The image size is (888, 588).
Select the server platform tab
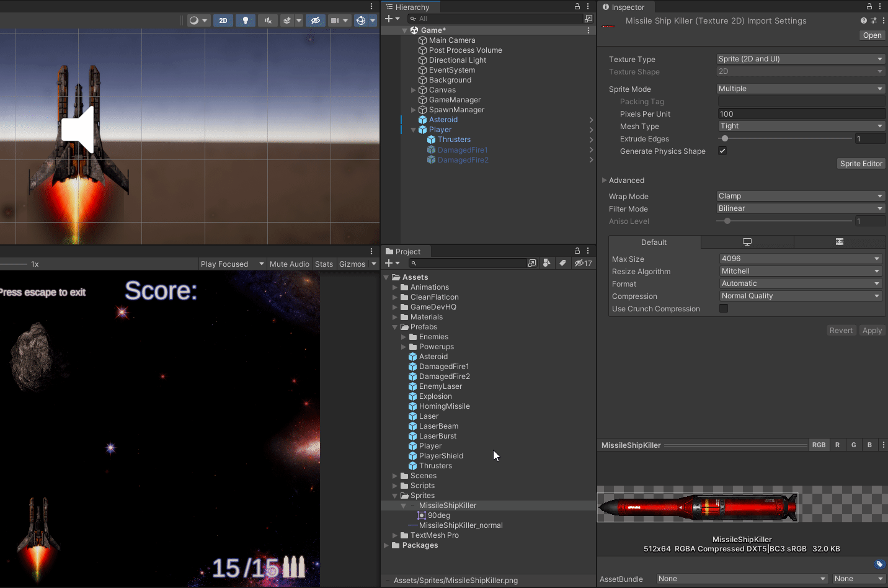[840, 242]
